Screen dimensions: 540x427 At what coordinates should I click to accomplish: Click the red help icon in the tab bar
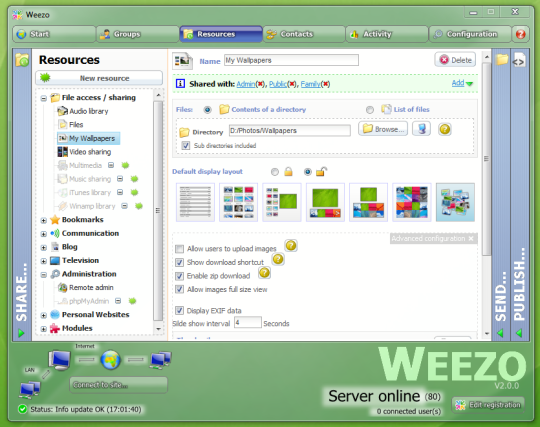click(520, 34)
